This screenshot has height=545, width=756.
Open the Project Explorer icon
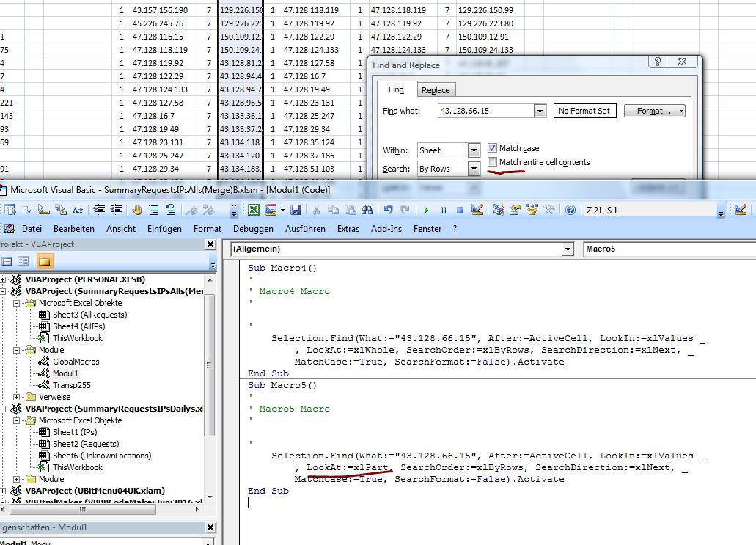tap(499, 210)
